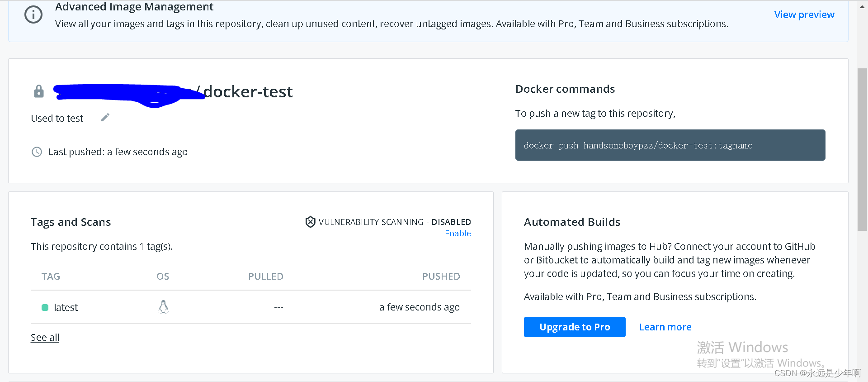Click the 'a few seconds ago' pushed cell

[x=419, y=307]
